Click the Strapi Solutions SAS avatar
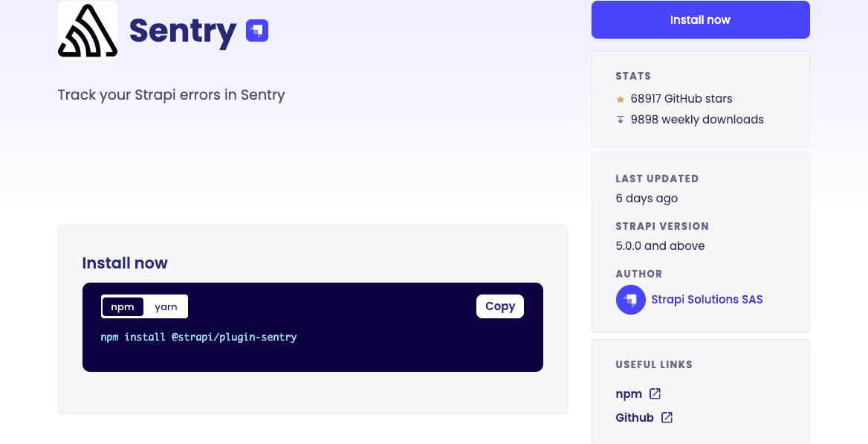 630,300
